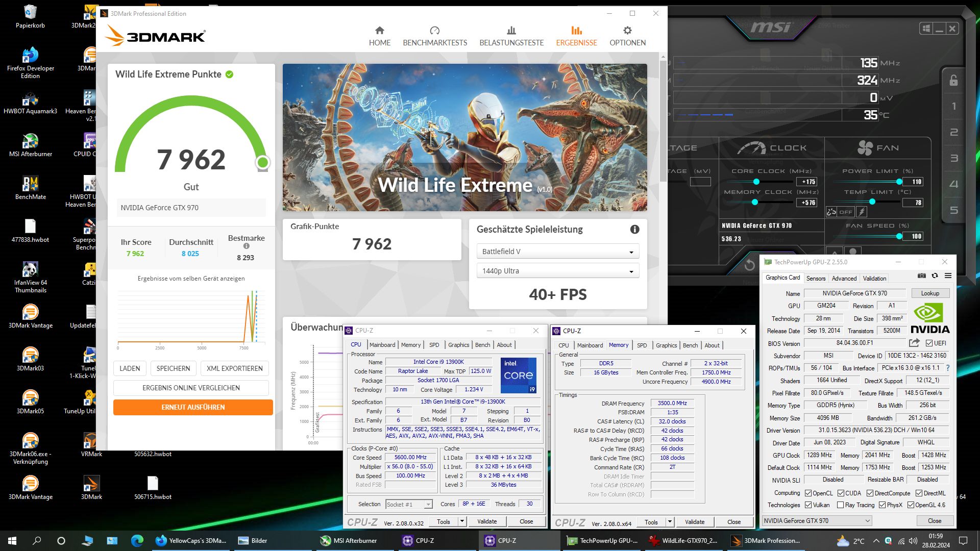Toggle the Afterburner OFF fan sync switch
Image resolution: width=980 pixels, height=551 pixels.
(845, 212)
